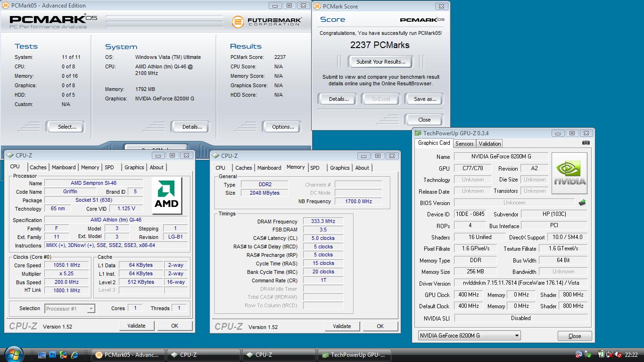
Task: Click the muted volume tray icon
Action: [x=618, y=354]
